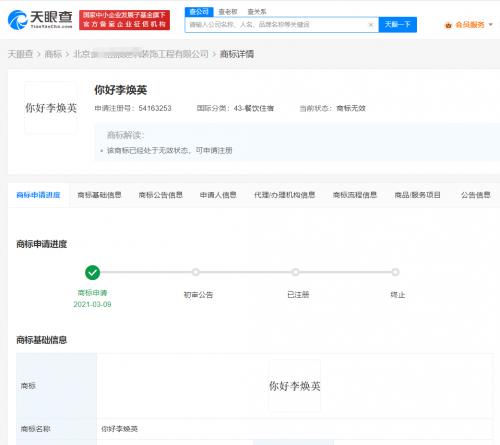Click the Tianyancha logo icon

pyautogui.click(x=17, y=20)
